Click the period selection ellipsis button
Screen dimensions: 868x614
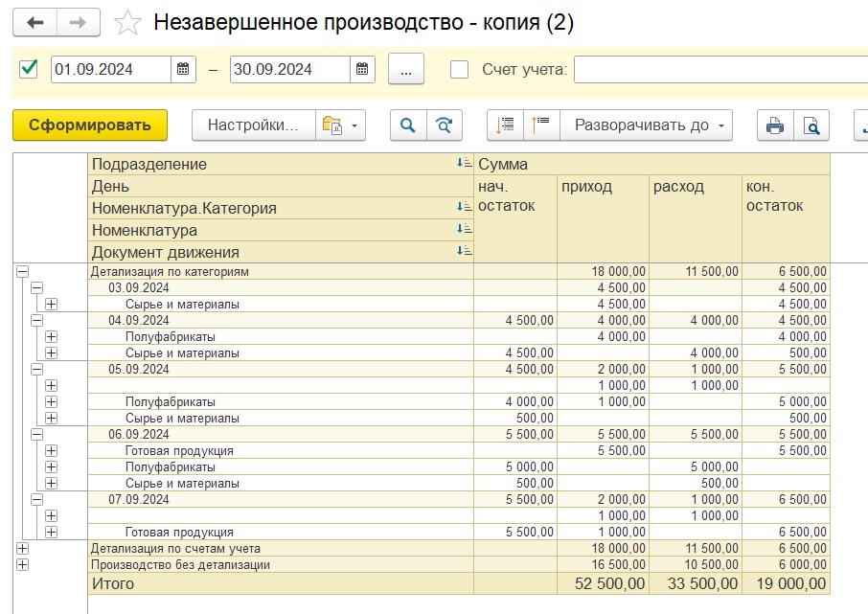click(406, 69)
